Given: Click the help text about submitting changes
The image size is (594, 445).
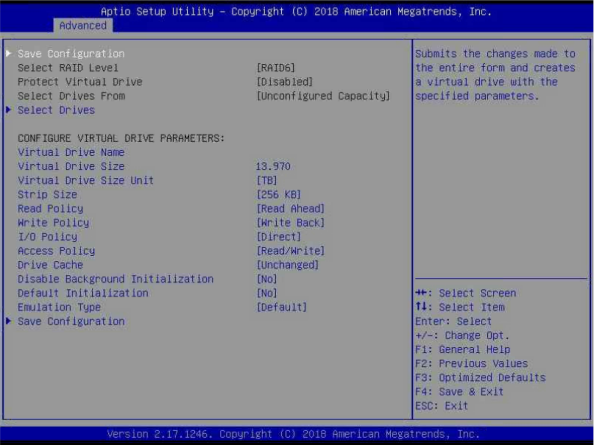Looking at the screenshot, I should click(x=496, y=75).
